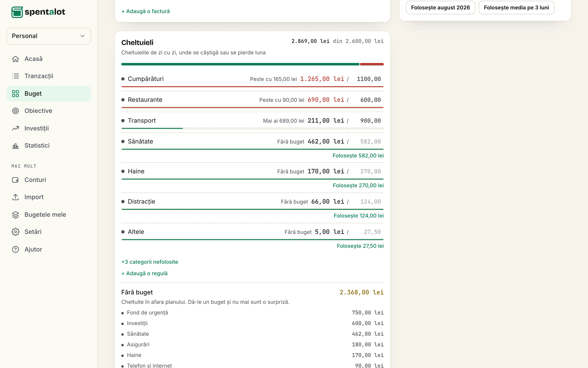Apply Folosește 270,00 lei suggestion
Viewport: 588px width, 368px height.
pyautogui.click(x=358, y=185)
